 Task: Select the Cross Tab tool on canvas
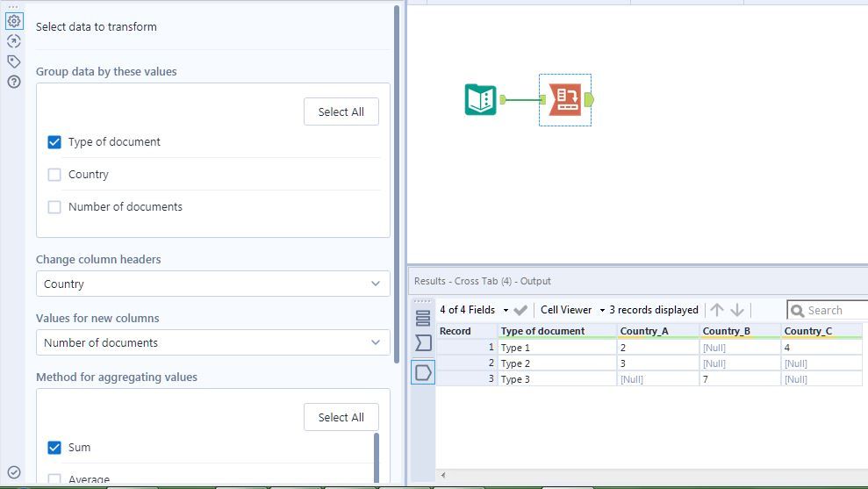tap(565, 100)
